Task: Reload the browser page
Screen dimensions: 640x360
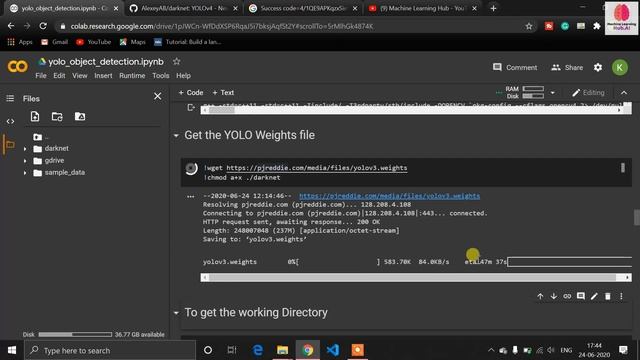Action: click(x=43, y=26)
